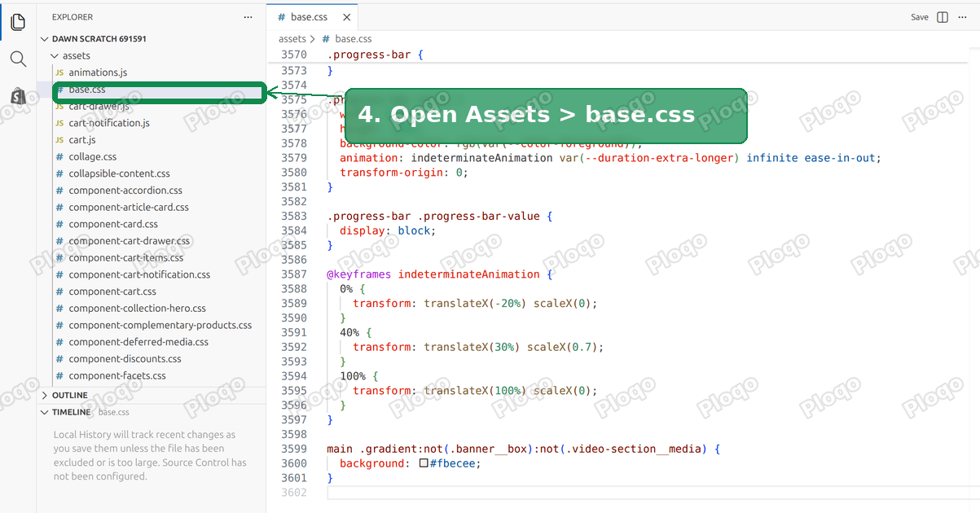980x513 pixels.
Task: Click line number 3587 in gutter
Action: tap(294, 274)
